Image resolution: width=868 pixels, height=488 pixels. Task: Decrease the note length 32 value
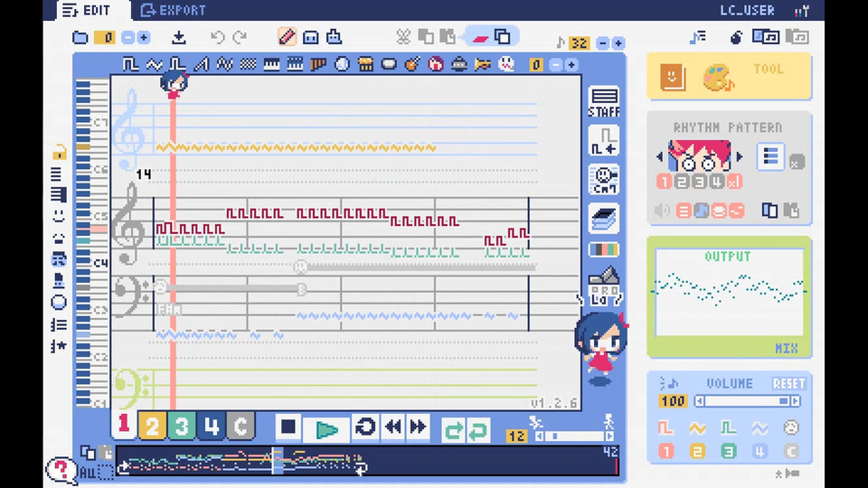603,42
